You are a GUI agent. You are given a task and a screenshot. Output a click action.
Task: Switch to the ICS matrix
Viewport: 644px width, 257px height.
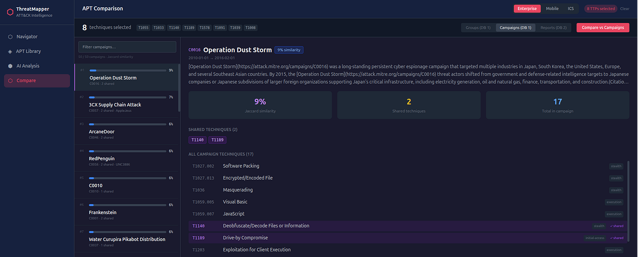click(x=570, y=9)
